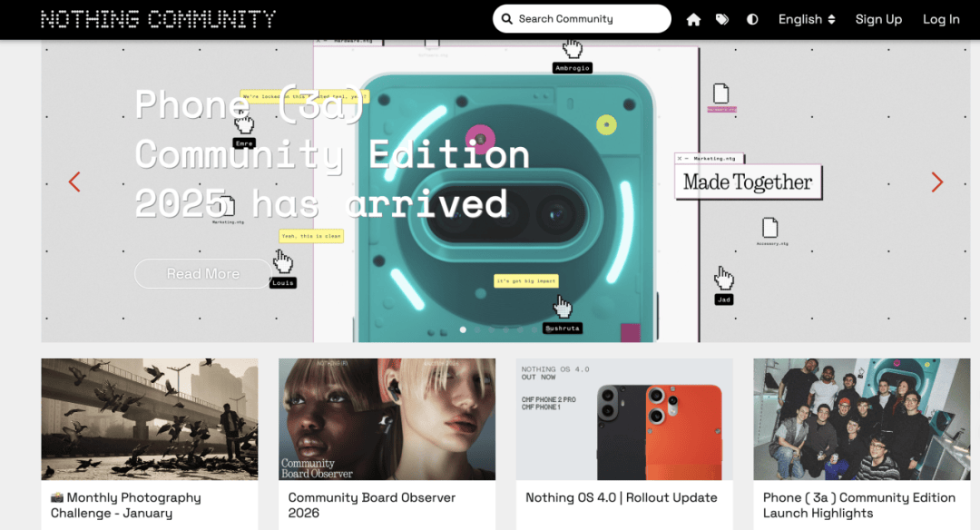Show previous slide with left red arrow

[x=74, y=182]
